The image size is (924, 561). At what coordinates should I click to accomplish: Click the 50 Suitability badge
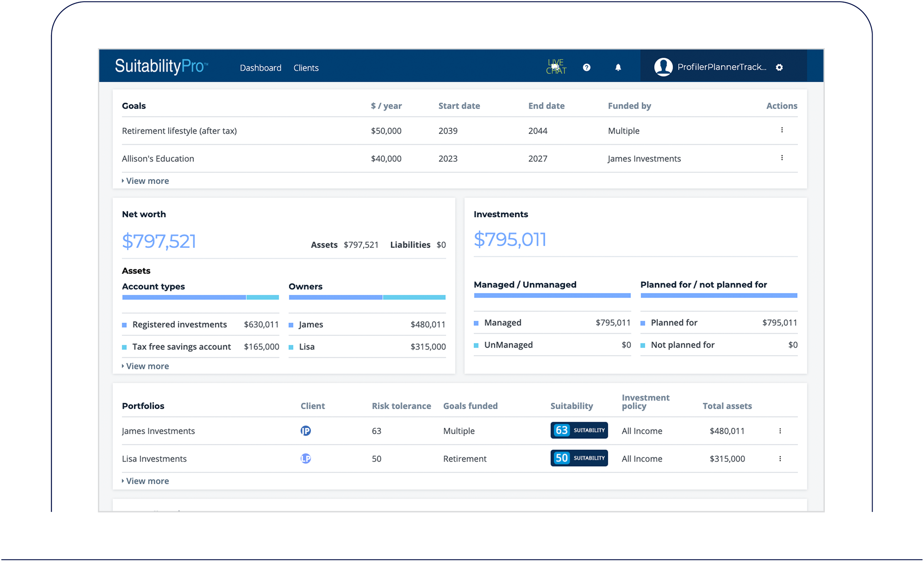[x=579, y=458]
